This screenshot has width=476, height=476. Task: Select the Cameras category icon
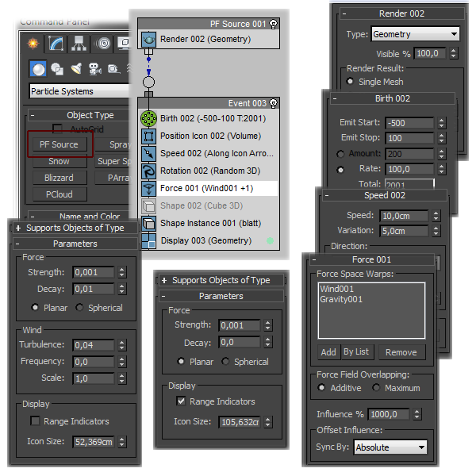95,69
